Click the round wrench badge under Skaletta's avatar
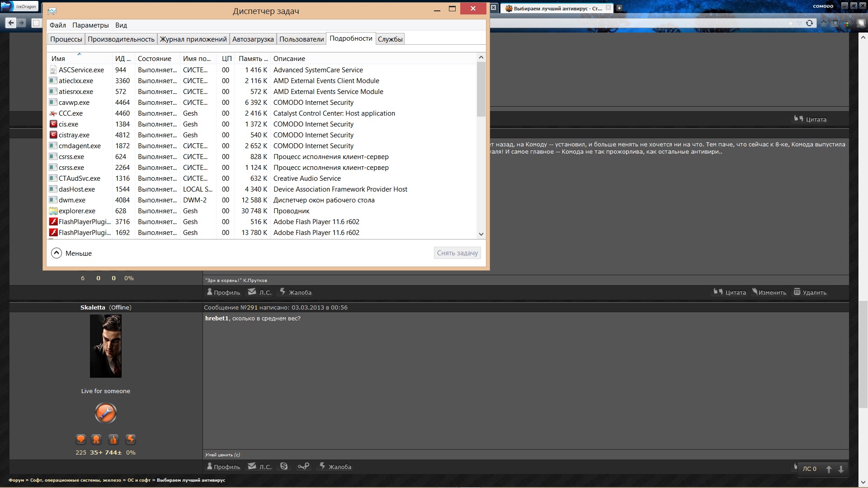Image resolution: width=868 pixels, height=488 pixels. coord(106,413)
